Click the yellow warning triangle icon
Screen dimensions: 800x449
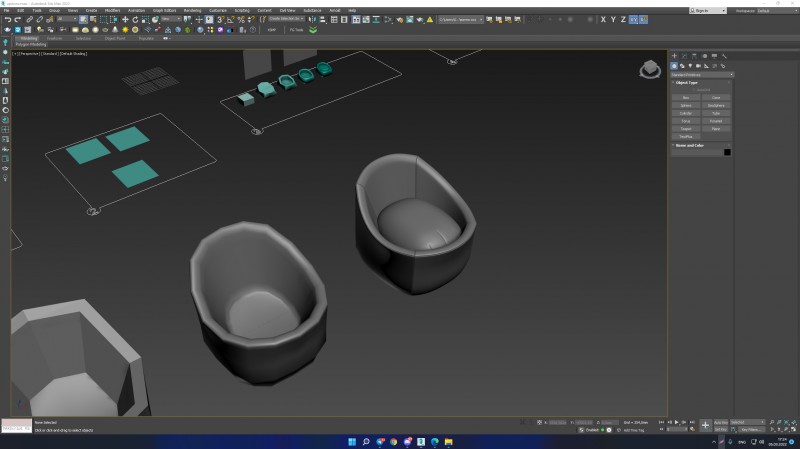point(430,20)
